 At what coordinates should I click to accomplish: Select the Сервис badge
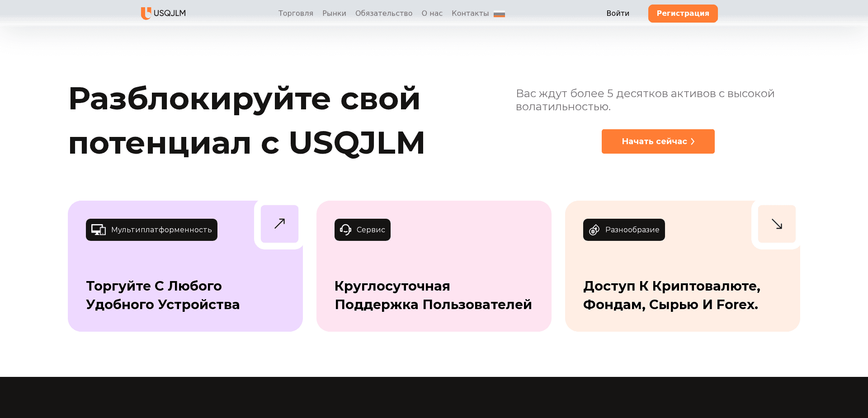pos(362,230)
